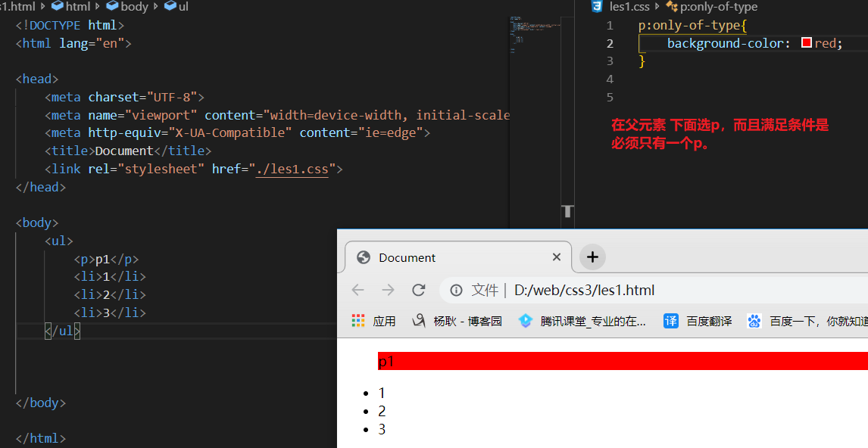Click the closing </ul> tag line
This screenshot has height=448, width=868.
[x=63, y=331]
